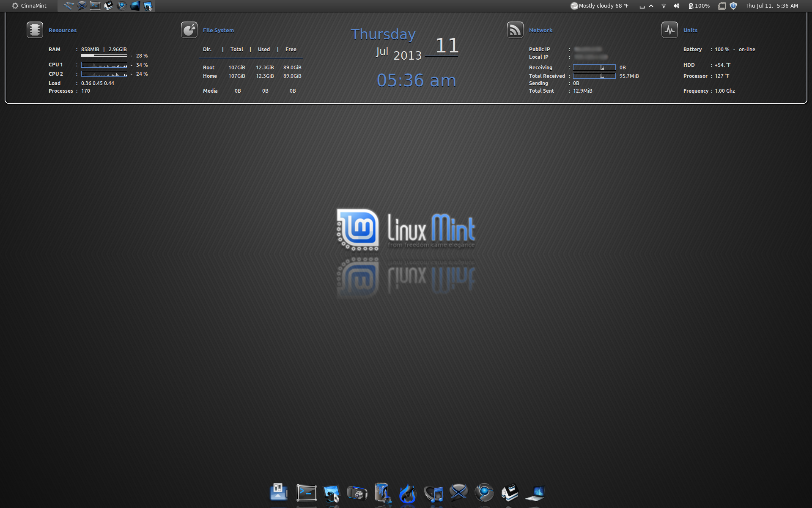Screen dimensions: 812x508
Task: Open the update manager shield icon
Action: (733, 6)
